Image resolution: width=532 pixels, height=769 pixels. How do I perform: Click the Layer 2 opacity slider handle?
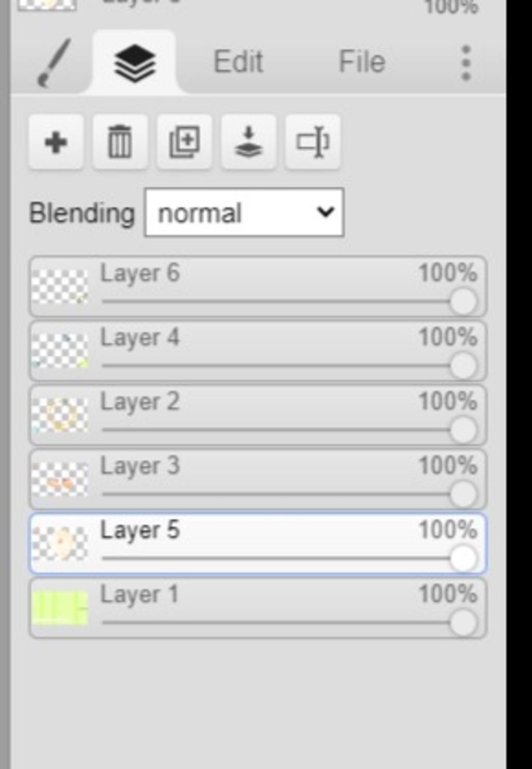point(463,430)
